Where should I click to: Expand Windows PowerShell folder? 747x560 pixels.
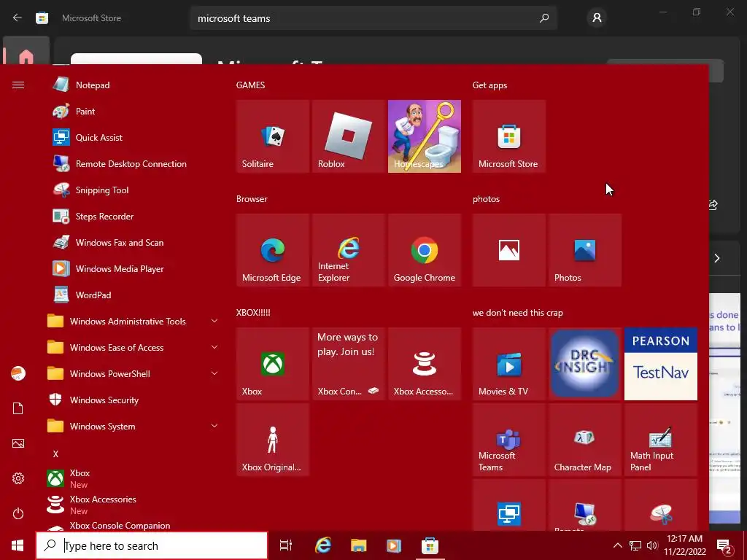coord(133,374)
